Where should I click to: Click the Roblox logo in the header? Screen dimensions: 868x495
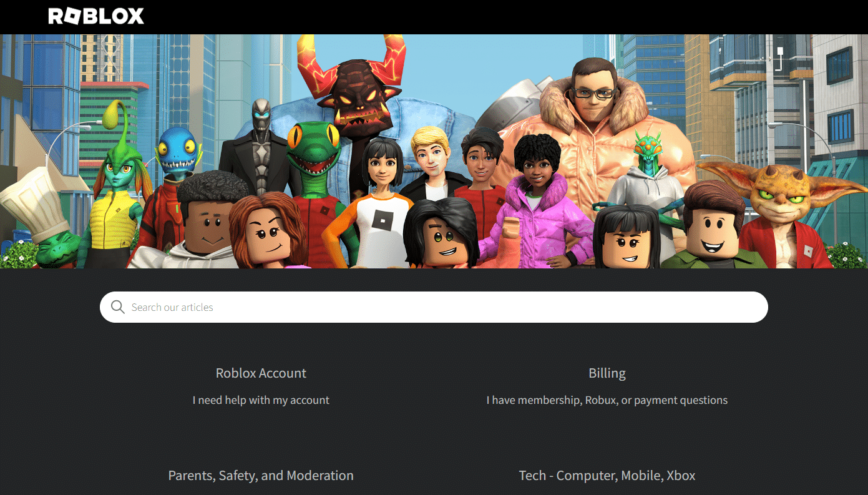click(x=96, y=16)
